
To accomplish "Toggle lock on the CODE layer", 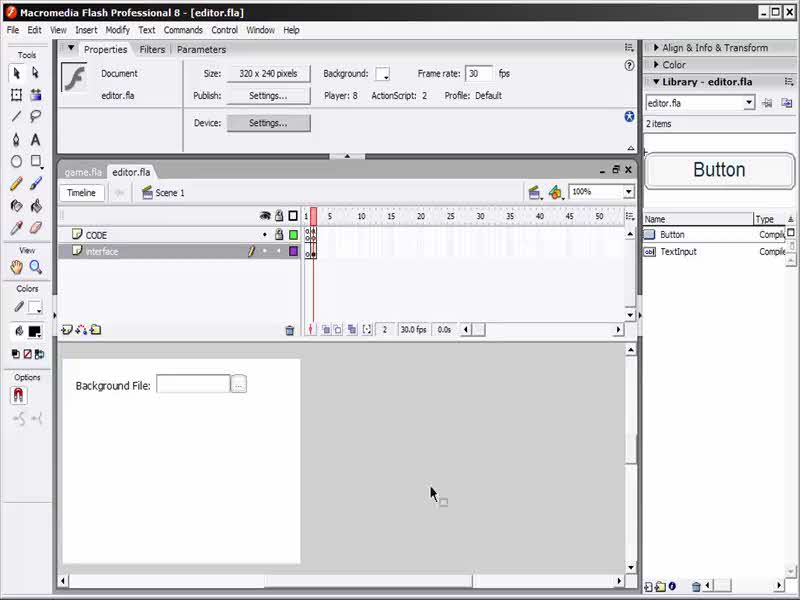I will (279, 235).
